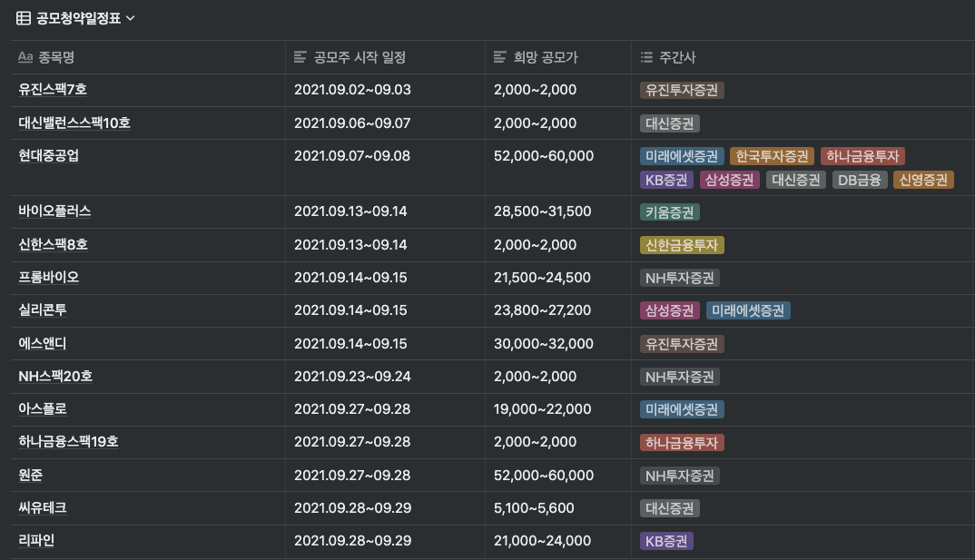975x560 pixels.
Task: Click the table view icon beside 공모청약일정표
Action: tap(24, 18)
